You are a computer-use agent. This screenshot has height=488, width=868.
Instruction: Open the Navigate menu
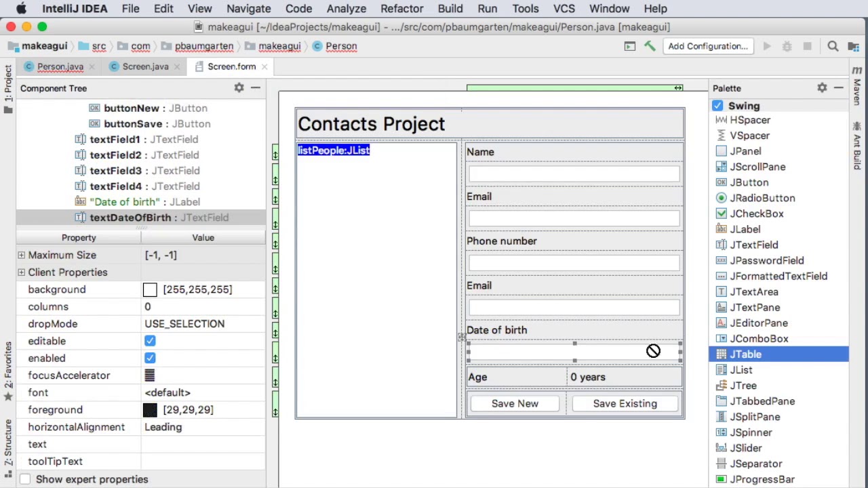[x=249, y=9]
